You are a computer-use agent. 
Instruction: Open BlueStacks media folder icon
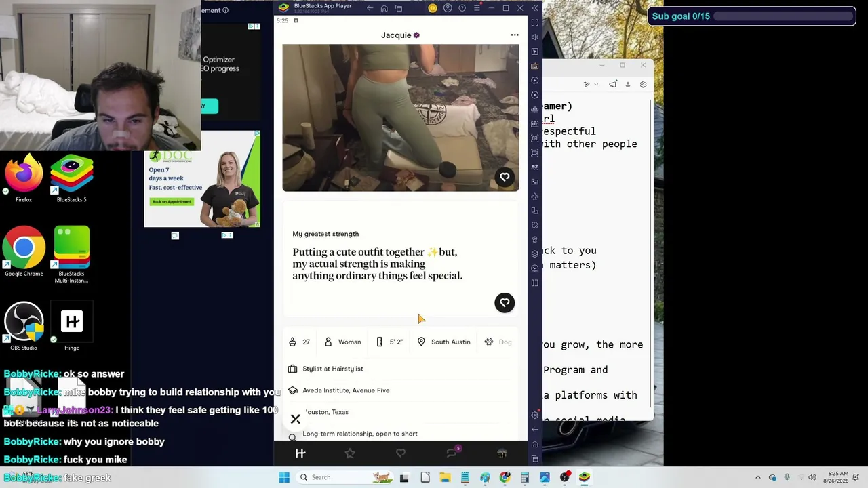pyautogui.click(x=535, y=182)
